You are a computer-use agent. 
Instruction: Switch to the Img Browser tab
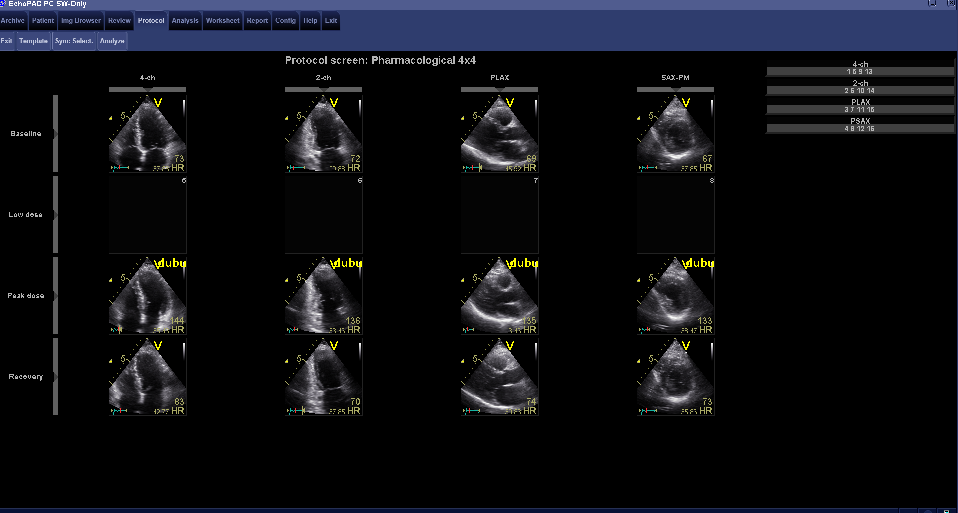click(x=81, y=20)
